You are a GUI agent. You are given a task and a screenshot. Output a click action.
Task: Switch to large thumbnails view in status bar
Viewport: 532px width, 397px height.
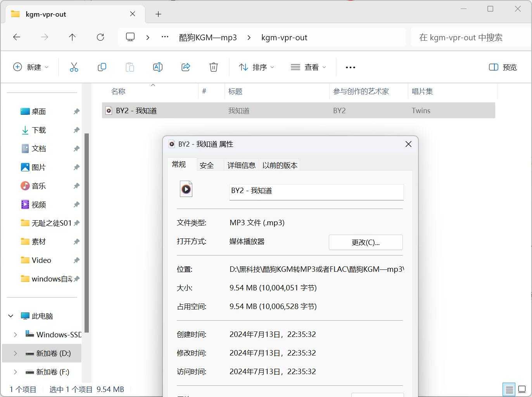(522, 389)
